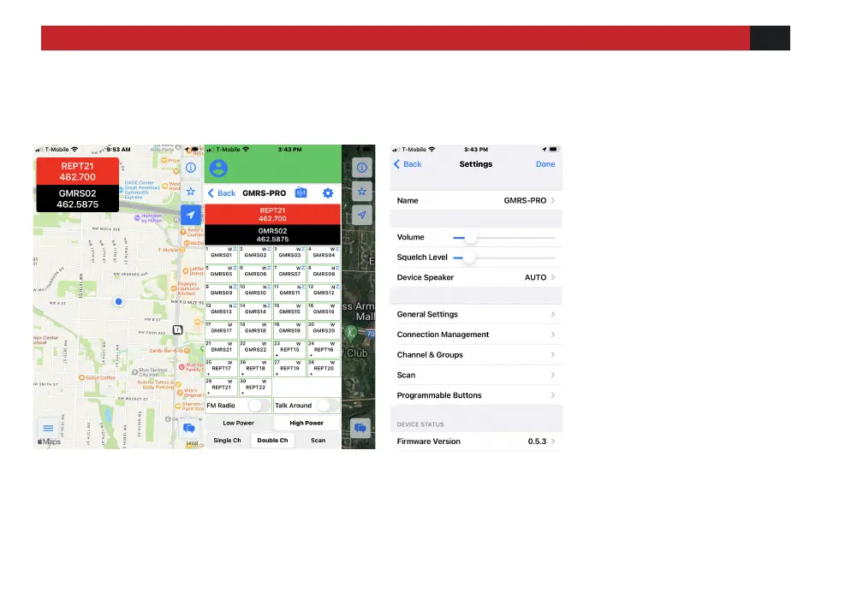This screenshot has width=863, height=616.
Task: Switch to Double Ch mode
Action: (x=272, y=440)
